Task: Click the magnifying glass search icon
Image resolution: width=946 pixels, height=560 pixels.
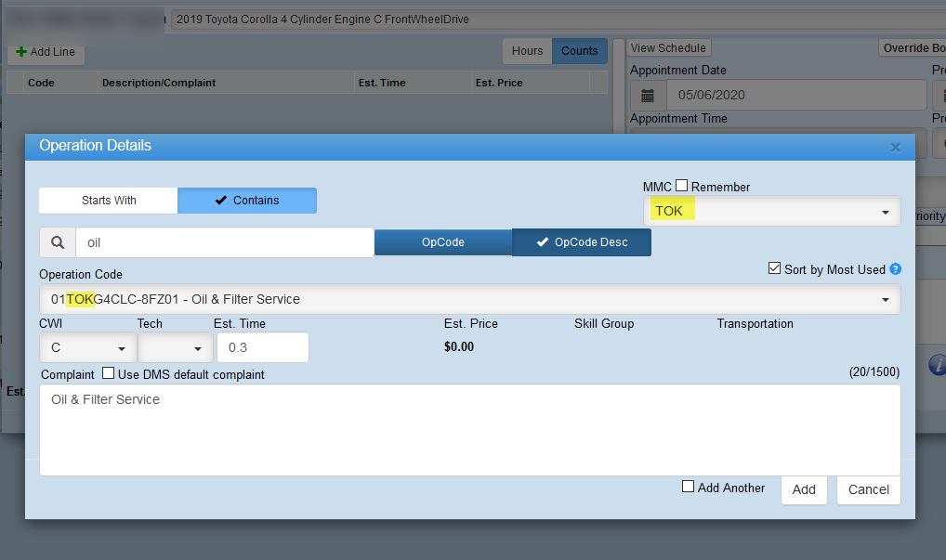Action: 58,242
